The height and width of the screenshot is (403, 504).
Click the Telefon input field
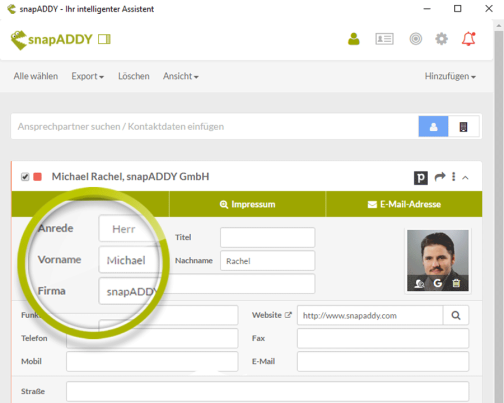pos(152,338)
